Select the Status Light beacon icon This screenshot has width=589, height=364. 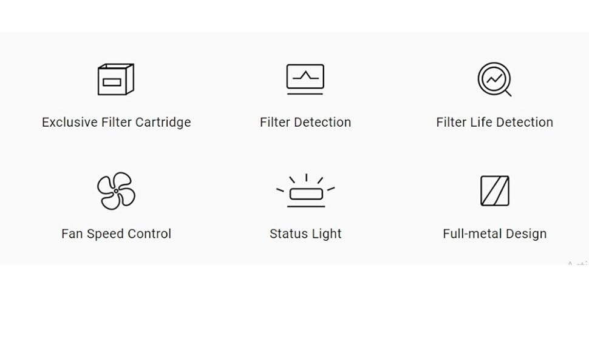[305, 192]
